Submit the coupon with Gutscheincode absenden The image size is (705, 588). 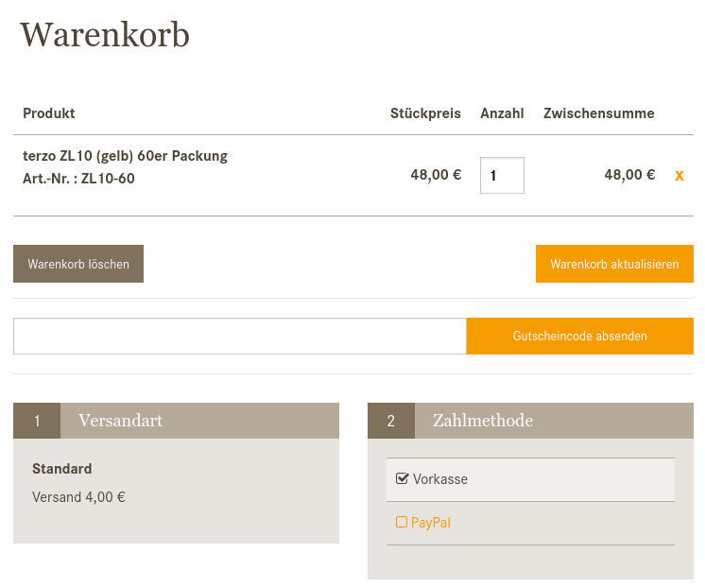pos(579,336)
